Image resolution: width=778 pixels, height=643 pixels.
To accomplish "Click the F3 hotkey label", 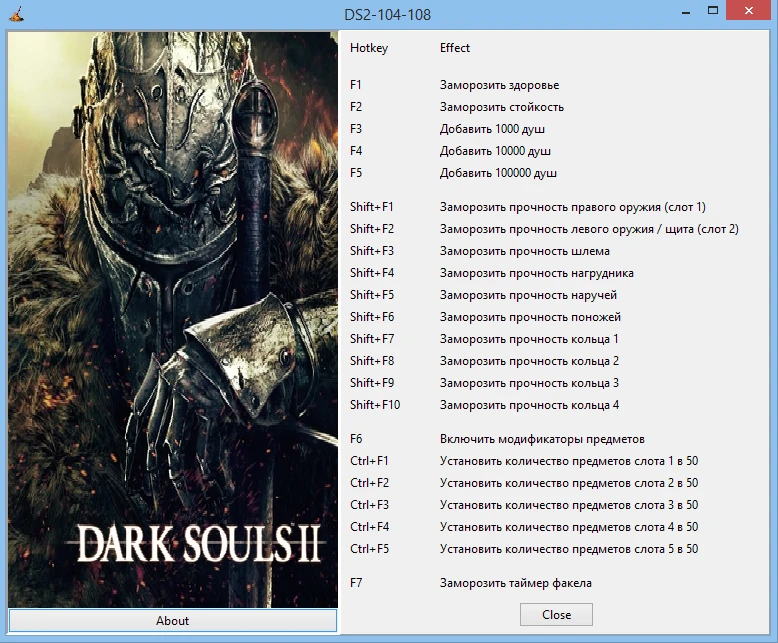I will [356, 129].
